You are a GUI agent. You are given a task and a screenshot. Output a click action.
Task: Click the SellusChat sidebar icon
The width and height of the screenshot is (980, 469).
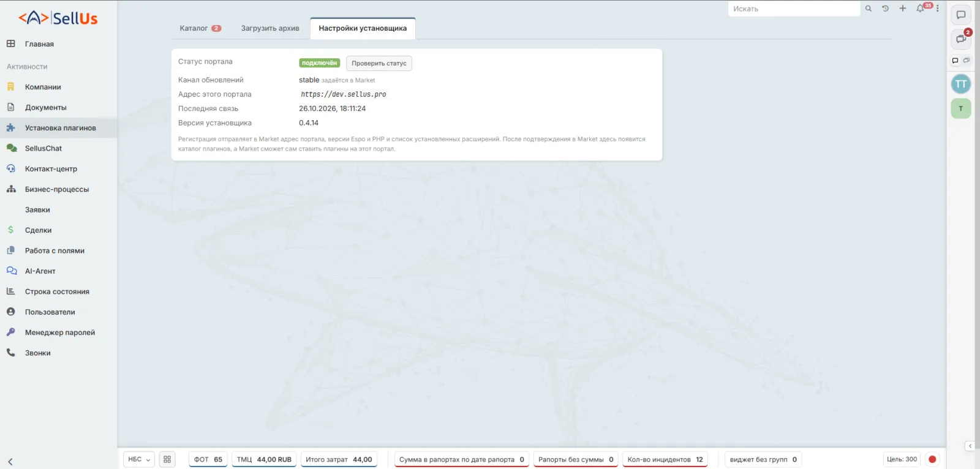11,148
